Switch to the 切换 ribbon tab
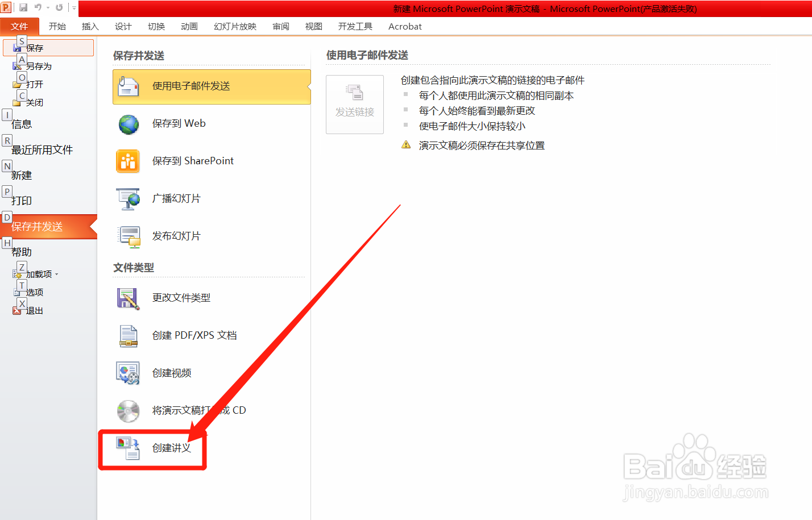812x520 pixels. pos(156,26)
